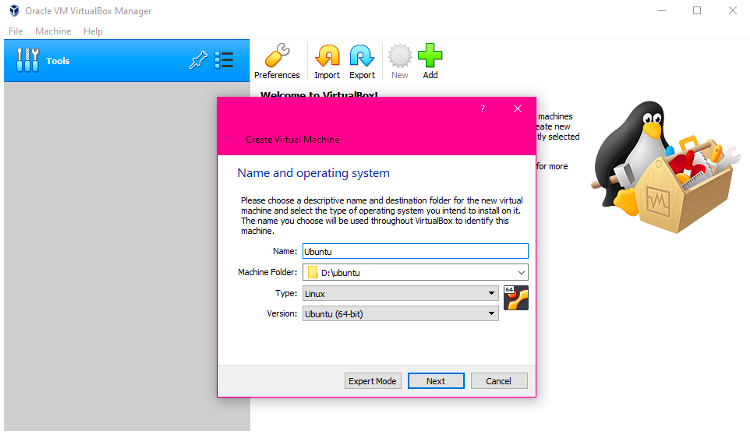Open the Type dropdown showing Linux
750x443 pixels.
point(400,293)
